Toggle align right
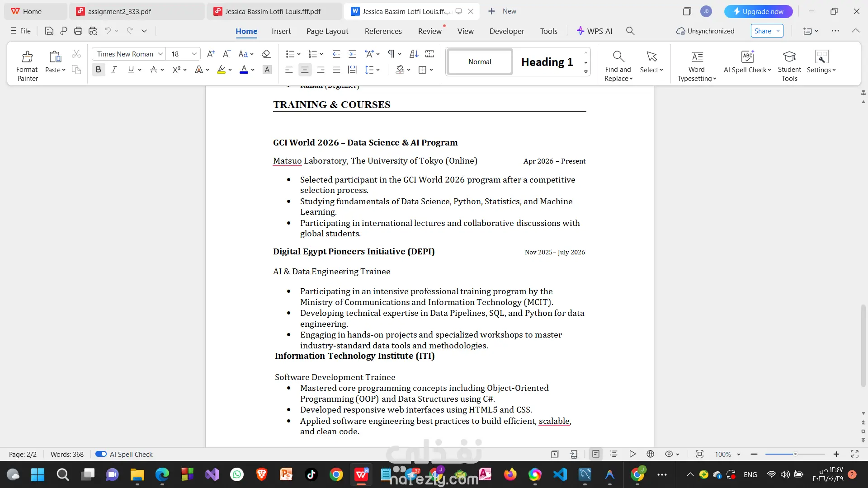Screen dimensions: 868x488 click(x=321, y=70)
